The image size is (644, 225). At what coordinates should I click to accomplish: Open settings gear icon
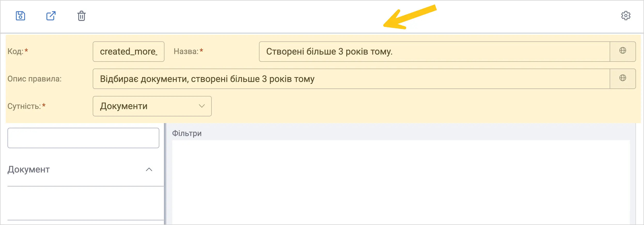(626, 16)
